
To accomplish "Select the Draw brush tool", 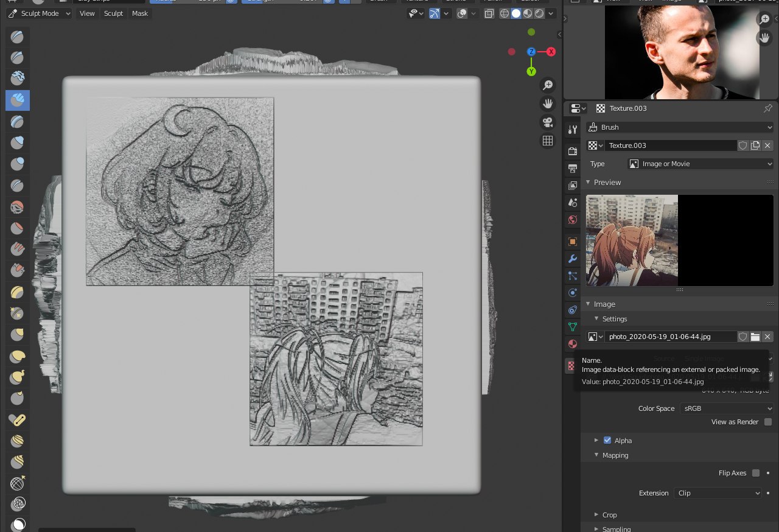I will (18, 37).
